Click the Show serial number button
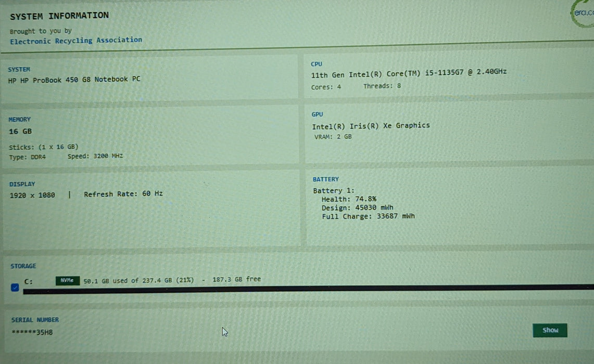Viewport: 594px width, 364px height. 550,330
